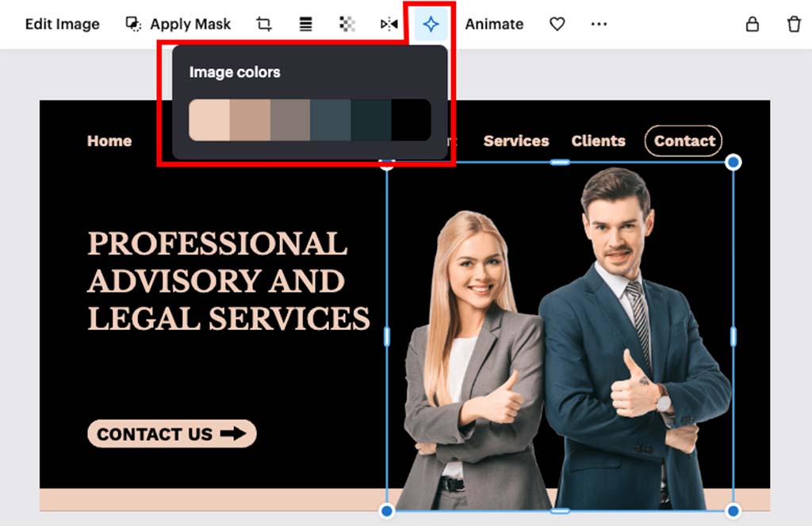Select the Crop tool
Image resolution: width=812 pixels, height=526 pixels.
pyautogui.click(x=264, y=24)
